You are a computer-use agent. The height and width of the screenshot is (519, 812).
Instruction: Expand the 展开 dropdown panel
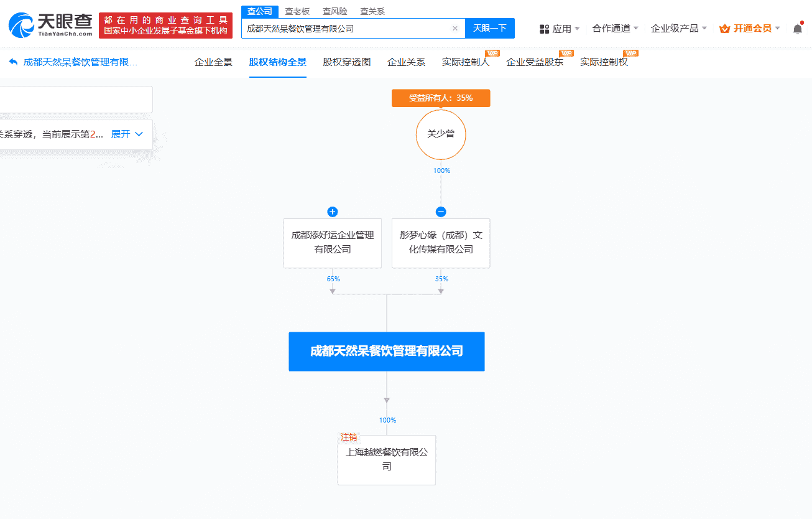coord(127,134)
